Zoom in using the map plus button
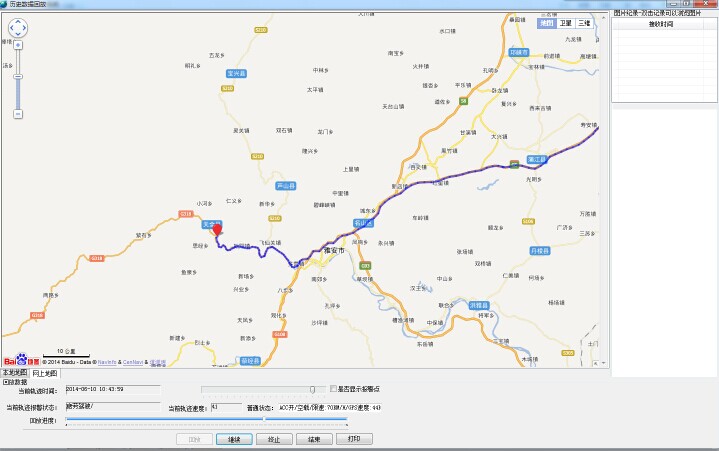Image resolution: width=719 pixels, height=451 pixels. point(18,45)
